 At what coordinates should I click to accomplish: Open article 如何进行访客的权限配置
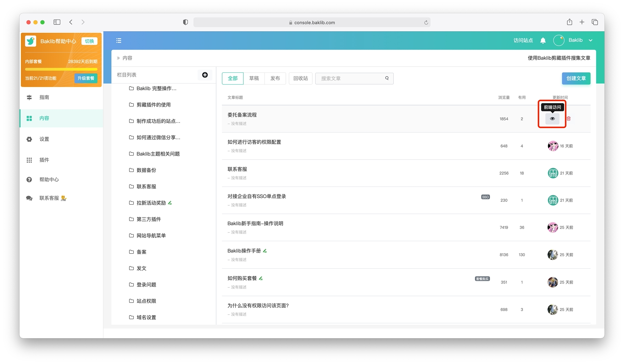254,142
